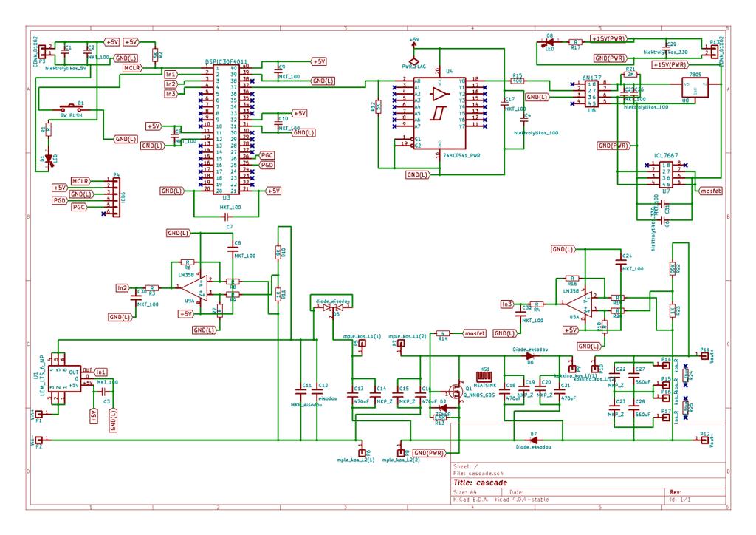Click the PGD label on DSPIC pin 25
756x535 pixels.
coord(267,165)
